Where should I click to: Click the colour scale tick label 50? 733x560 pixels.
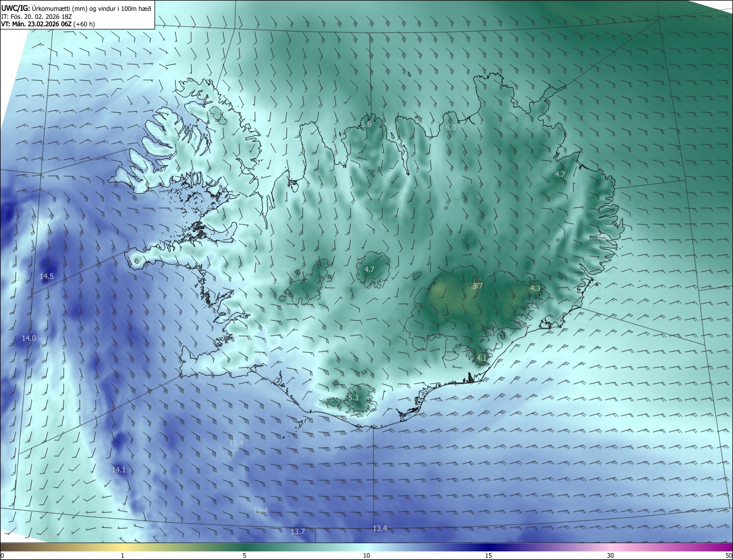(728, 555)
